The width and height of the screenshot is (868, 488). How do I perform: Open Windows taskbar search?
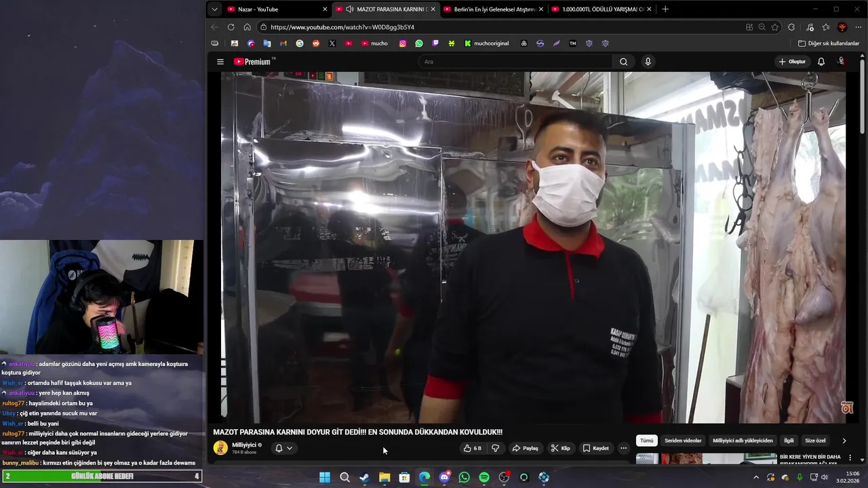(x=344, y=477)
